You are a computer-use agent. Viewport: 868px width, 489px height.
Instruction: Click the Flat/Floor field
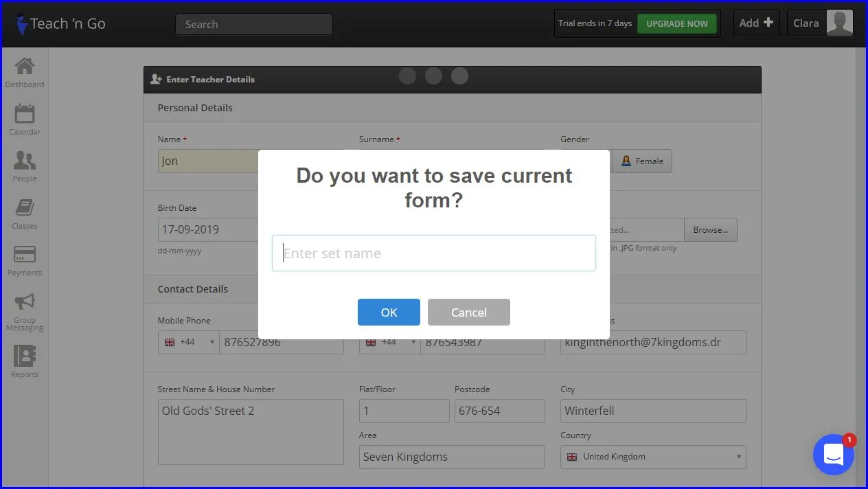404,411
